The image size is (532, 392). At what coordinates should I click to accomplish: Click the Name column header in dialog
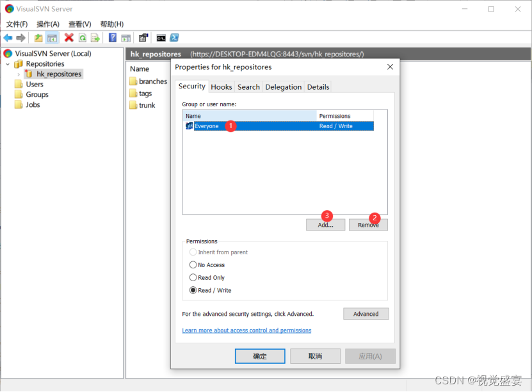(250, 116)
